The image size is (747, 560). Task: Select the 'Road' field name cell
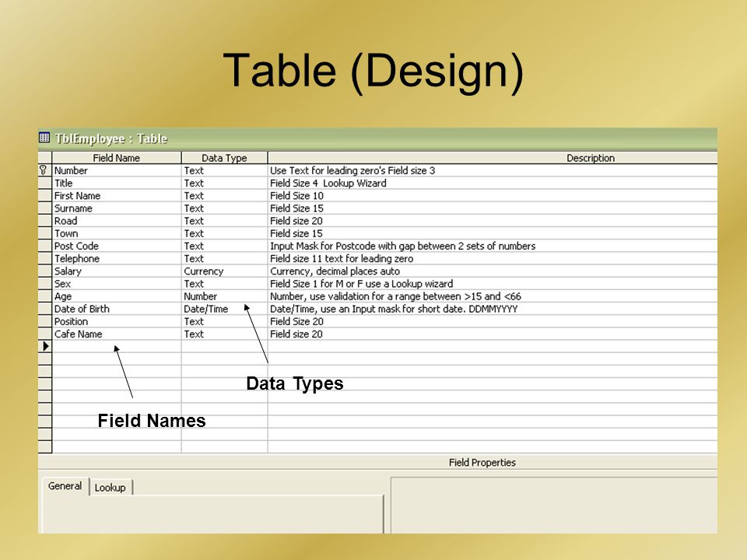pyautogui.click(x=117, y=221)
